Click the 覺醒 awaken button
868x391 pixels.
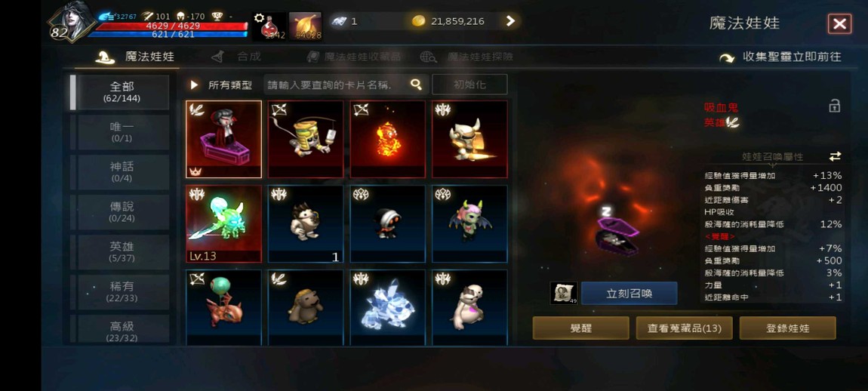click(x=580, y=328)
